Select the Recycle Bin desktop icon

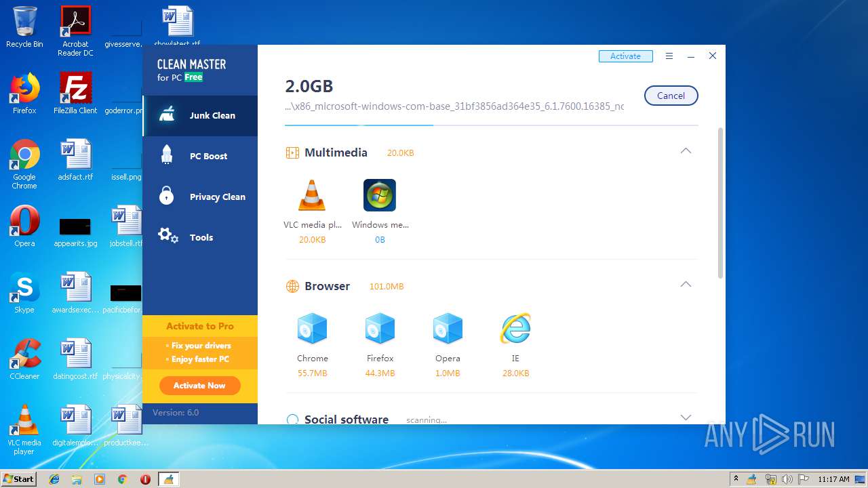pos(24,27)
